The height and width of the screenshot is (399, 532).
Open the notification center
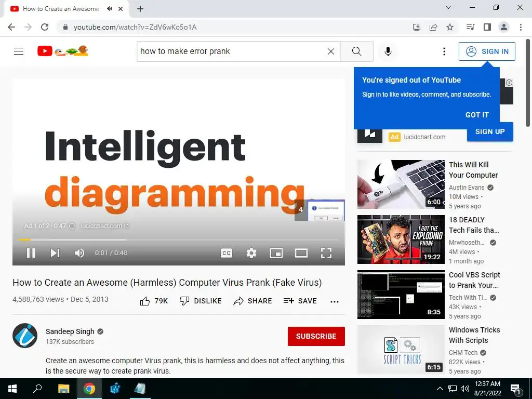[x=516, y=389]
